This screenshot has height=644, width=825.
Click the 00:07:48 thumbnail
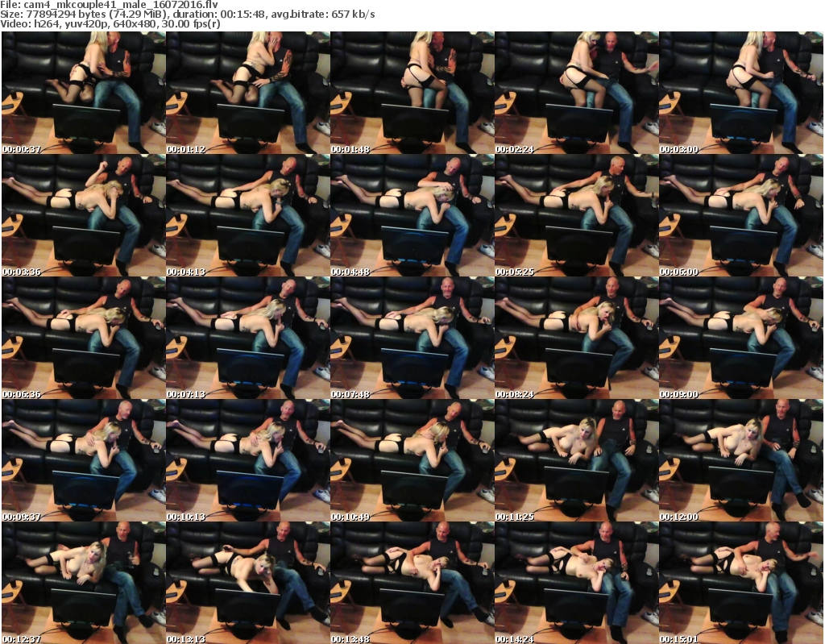(x=412, y=338)
